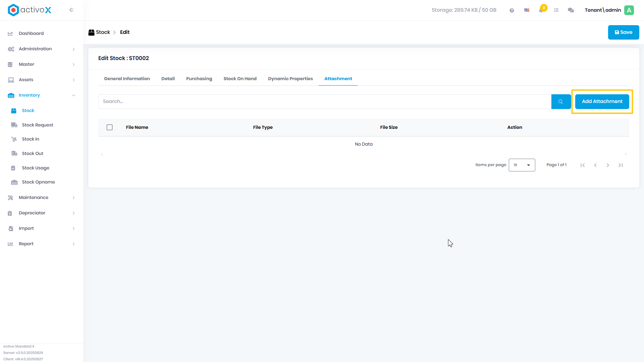Click the Depreciator icon

10,213
